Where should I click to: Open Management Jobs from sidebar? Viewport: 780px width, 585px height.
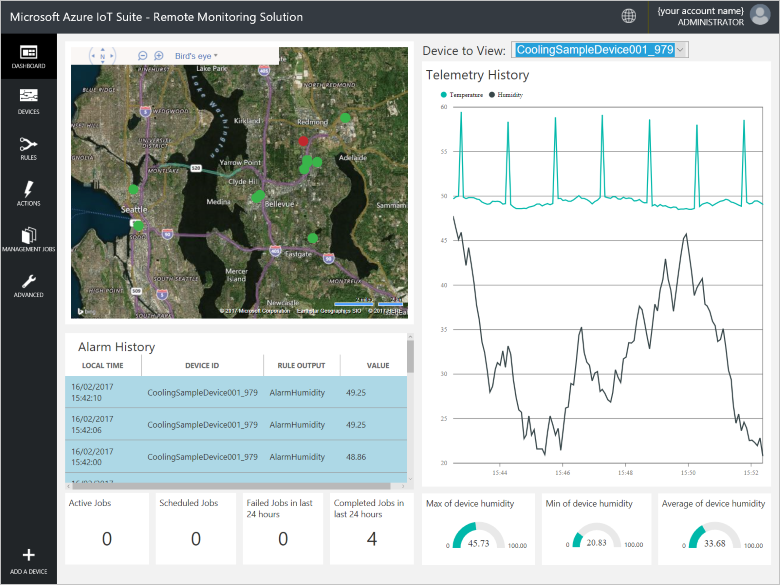click(x=28, y=239)
